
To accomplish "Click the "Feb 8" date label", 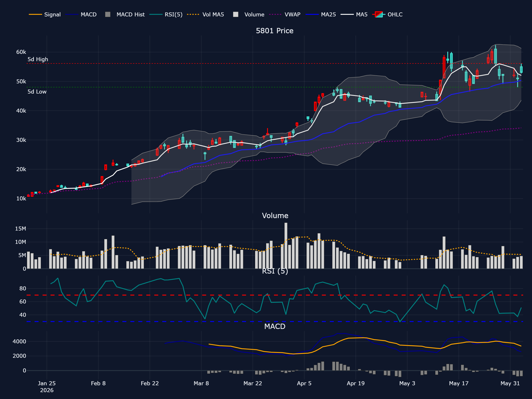I will 98,383.
